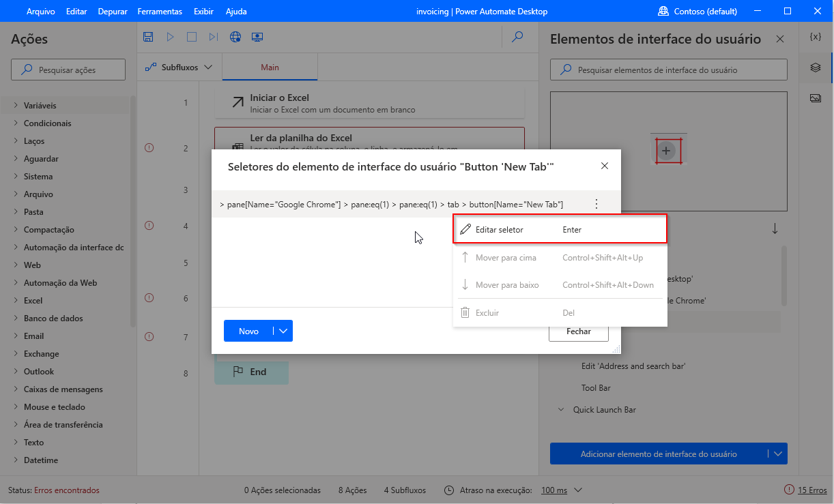Click the UI elements tree scrollbar
Screen dimensions: 834x504
click(x=784, y=276)
